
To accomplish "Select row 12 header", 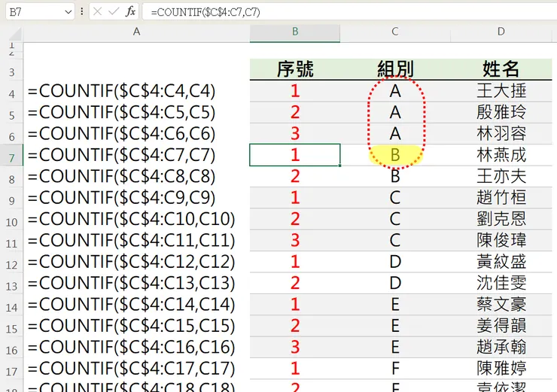I will 12,262.
